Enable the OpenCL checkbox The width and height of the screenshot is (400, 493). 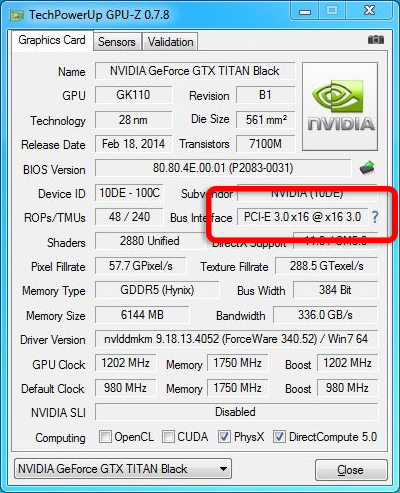105,436
